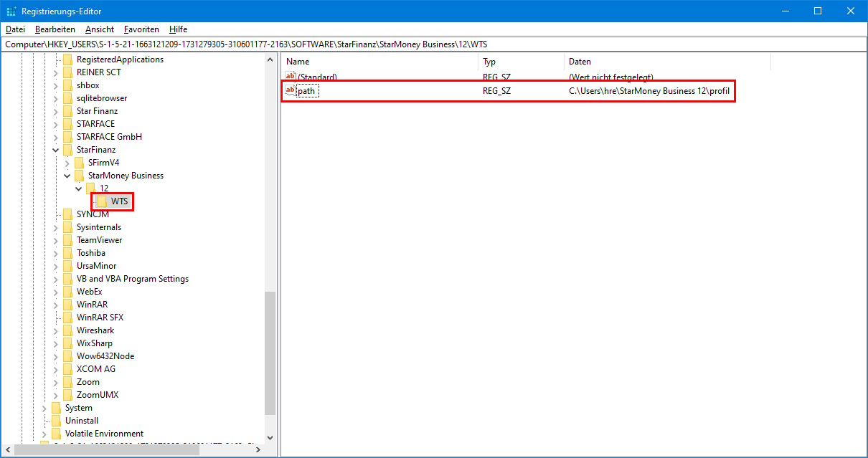Select the STARFACE folder icon

click(x=68, y=124)
